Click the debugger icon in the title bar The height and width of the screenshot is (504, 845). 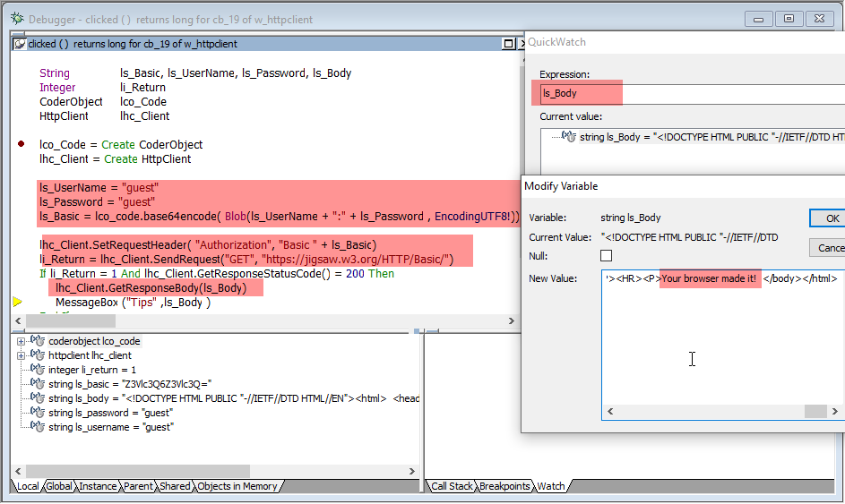(x=16, y=17)
